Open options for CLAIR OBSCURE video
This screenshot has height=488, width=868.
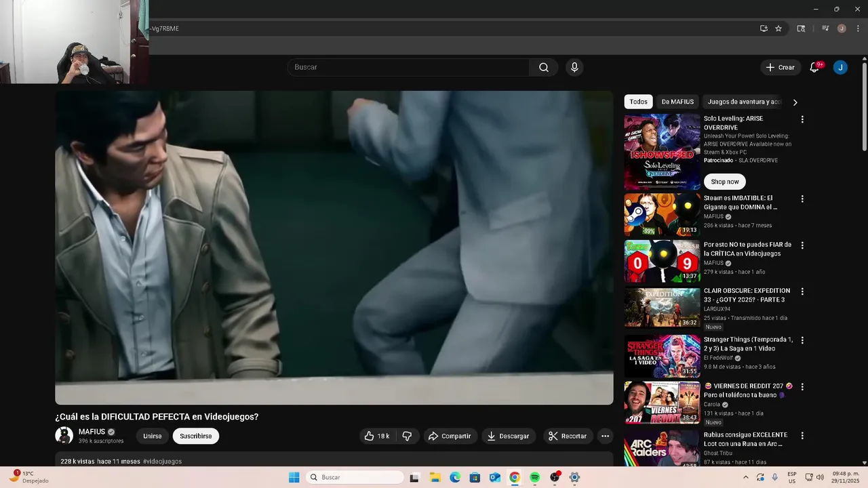802,291
